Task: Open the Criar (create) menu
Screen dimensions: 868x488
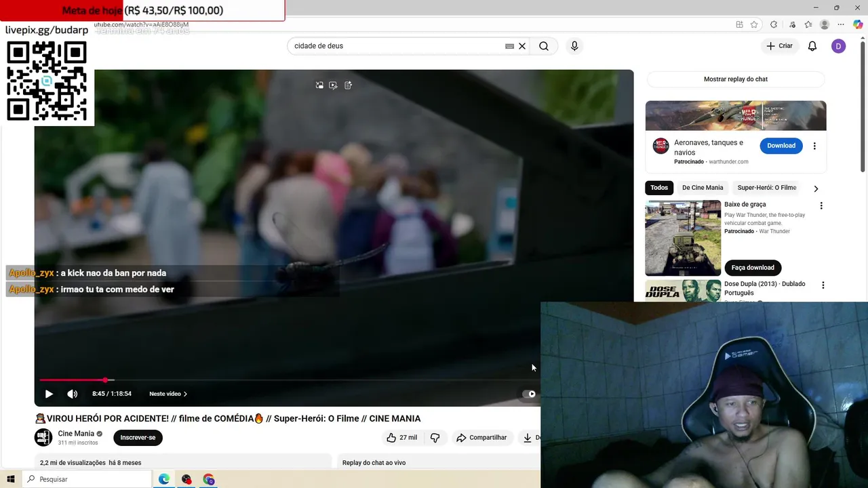Action: point(779,46)
